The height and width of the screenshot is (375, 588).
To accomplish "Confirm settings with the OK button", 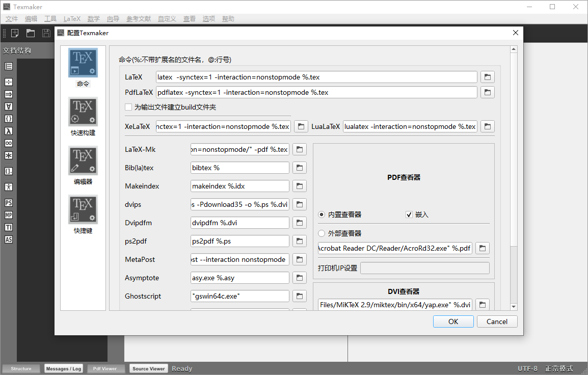I will 453,322.
